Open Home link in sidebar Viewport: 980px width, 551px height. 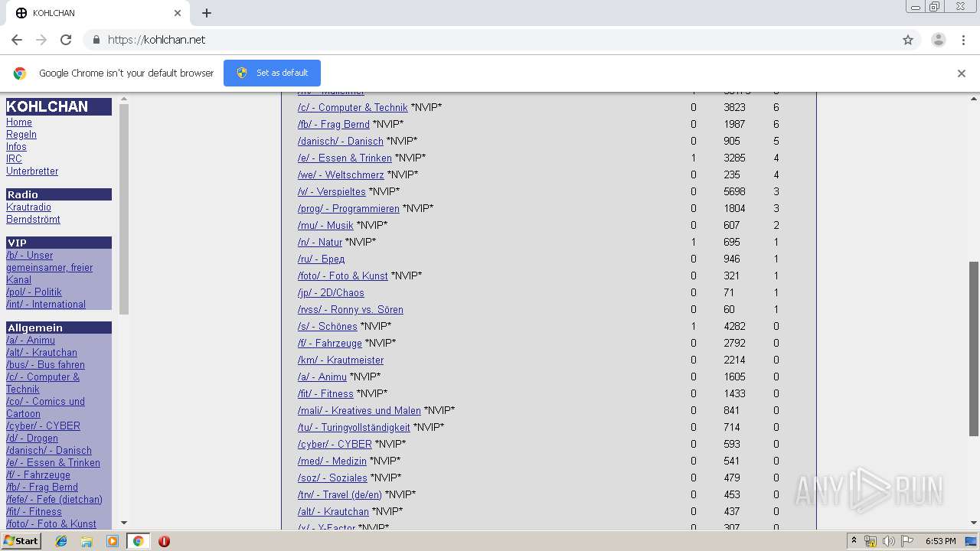[19, 122]
